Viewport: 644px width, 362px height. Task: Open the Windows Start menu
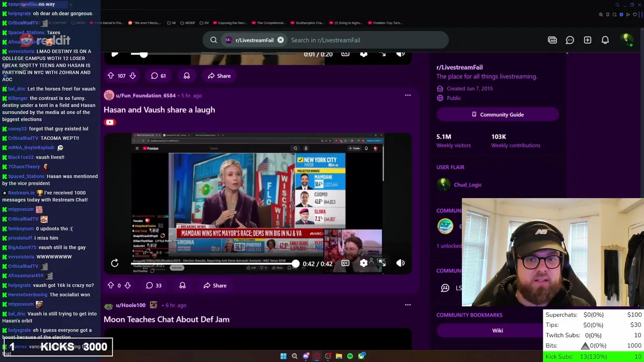click(x=283, y=356)
